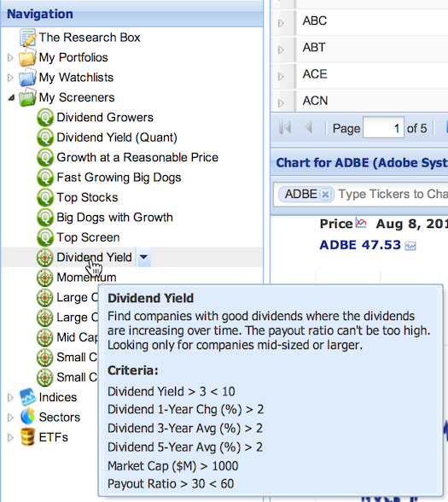Open the Dividend Yield screener dropdown arrow
The image size is (448, 502).
coord(143,257)
